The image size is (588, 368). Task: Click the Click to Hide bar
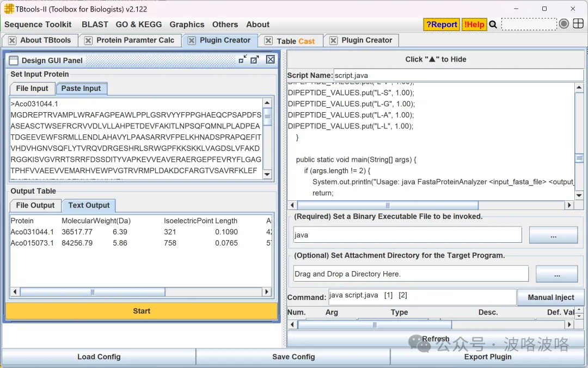[x=436, y=59]
